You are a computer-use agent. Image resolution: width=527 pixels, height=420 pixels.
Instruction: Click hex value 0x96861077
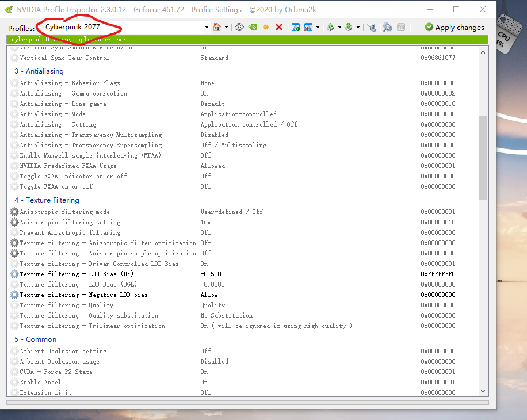coord(438,58)
